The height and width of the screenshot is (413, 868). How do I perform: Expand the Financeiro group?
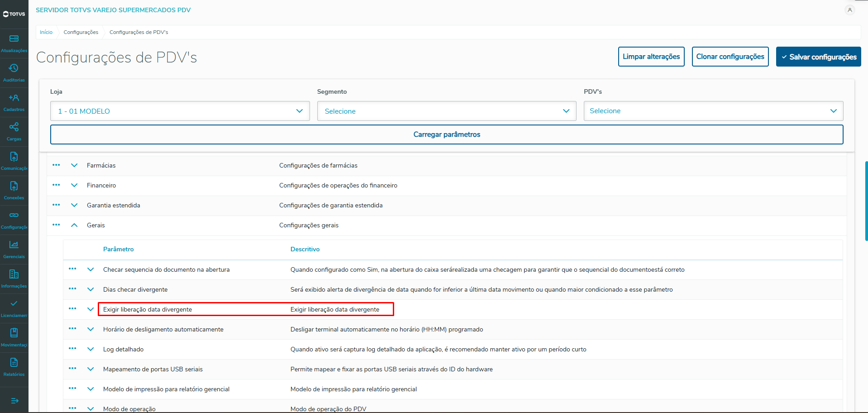(x=74, y=185)
